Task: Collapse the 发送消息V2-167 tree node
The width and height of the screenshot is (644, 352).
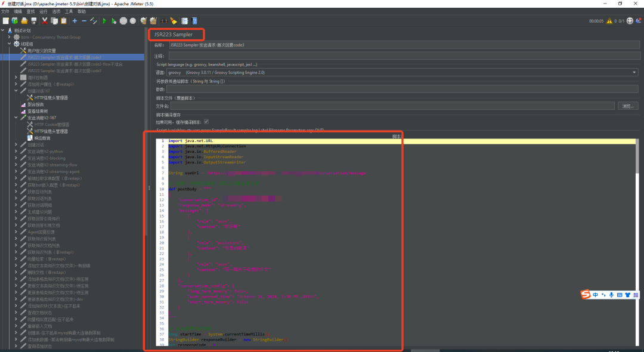Action: coord(16,118)
